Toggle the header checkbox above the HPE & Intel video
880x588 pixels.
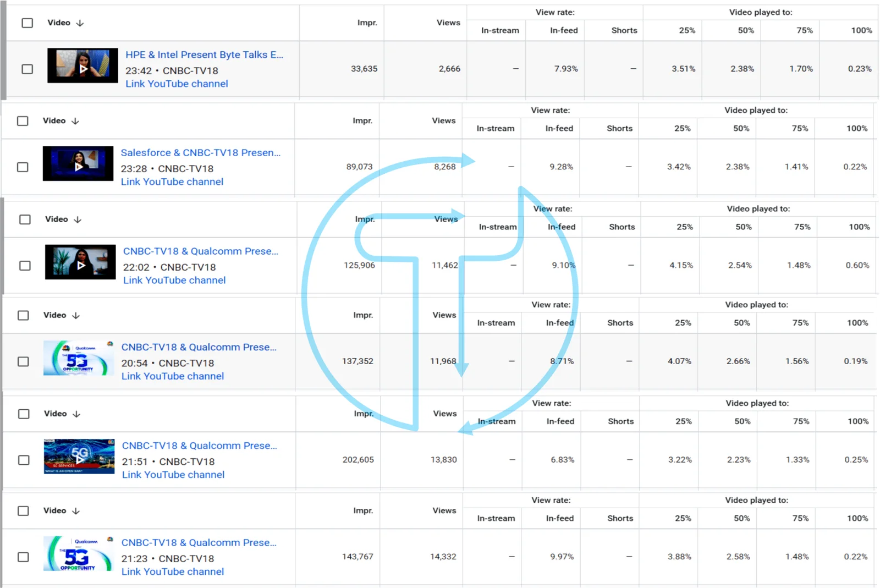click(x=27, y=23)
